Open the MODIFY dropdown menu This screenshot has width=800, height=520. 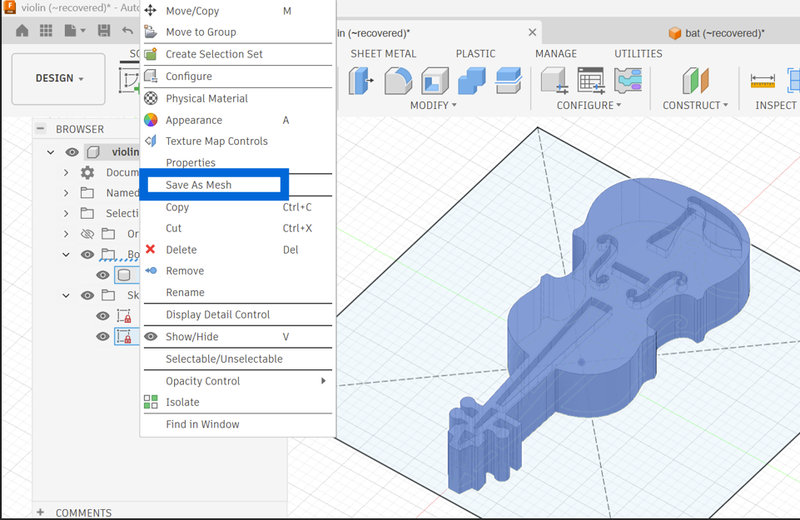point(433,105)
